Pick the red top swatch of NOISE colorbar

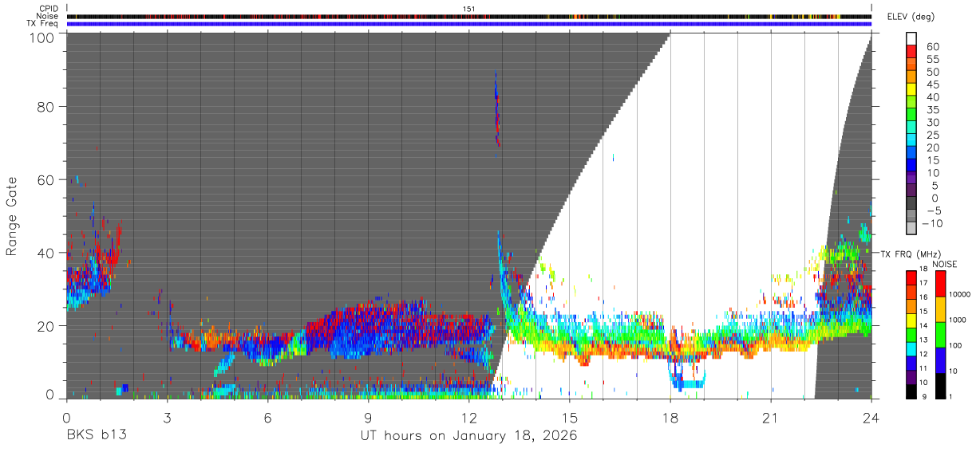939,283
